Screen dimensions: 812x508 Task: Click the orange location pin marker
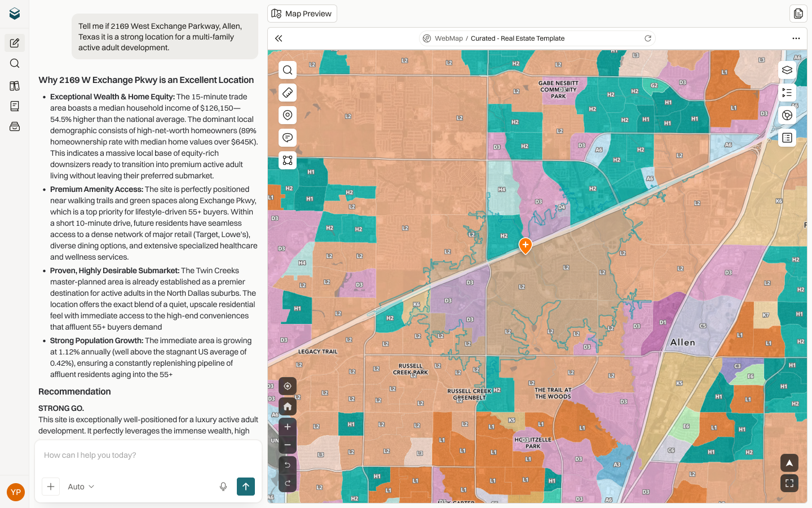point(526,246)
